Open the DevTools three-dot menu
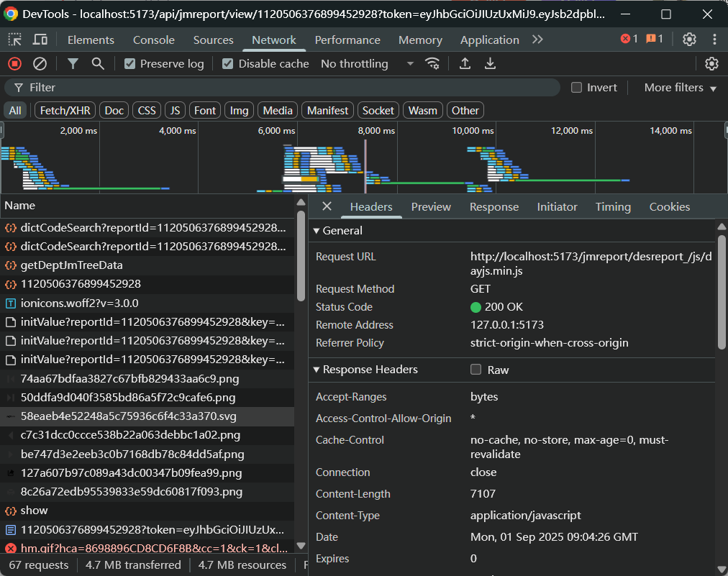Viewport: 728px width, 576px height. [714, 40]
